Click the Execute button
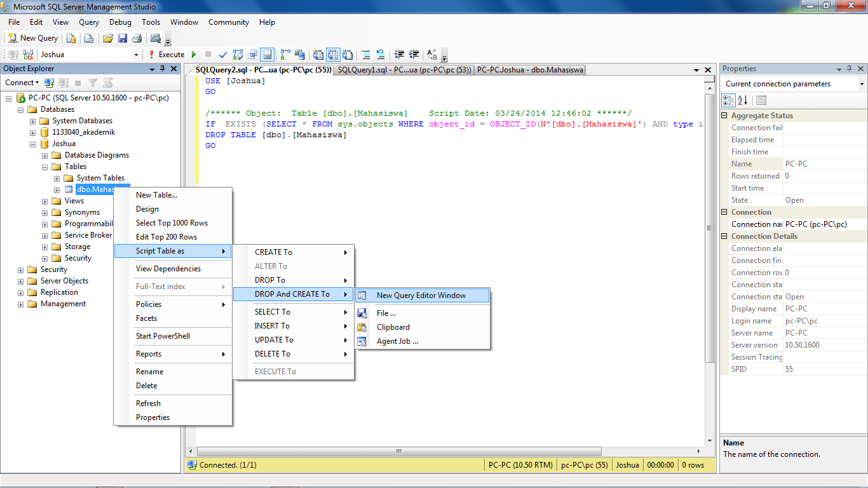Image resolution: width=868 pixels, height=488 pixels. click(x=169, y=55)
